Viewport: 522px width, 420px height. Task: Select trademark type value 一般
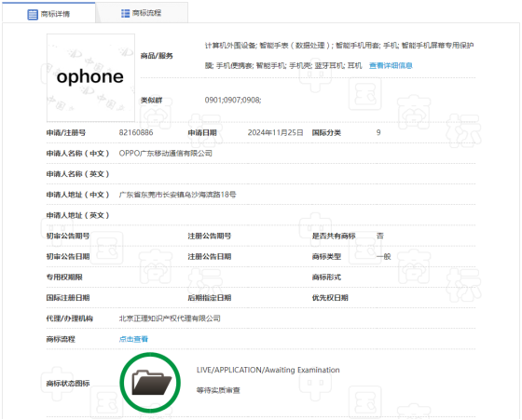click(383, 256)
